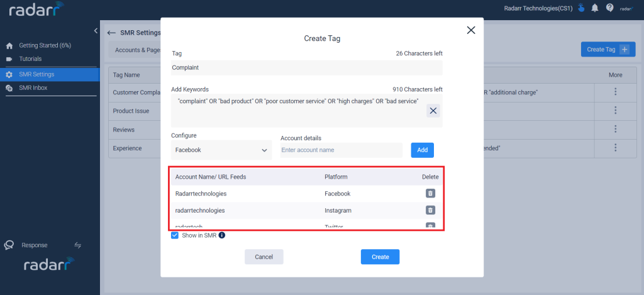Clear keywords with the X button
644x295 pixels.
tap(433, 111)
